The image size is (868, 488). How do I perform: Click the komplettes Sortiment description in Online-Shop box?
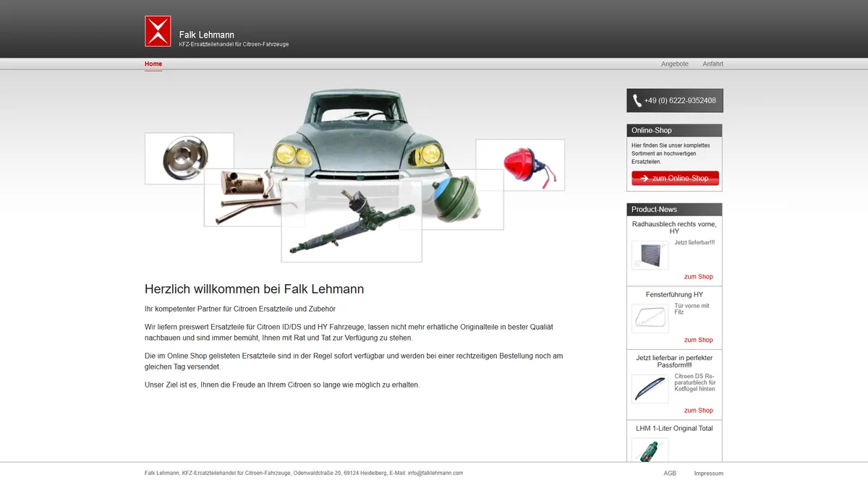coord(671,153)
